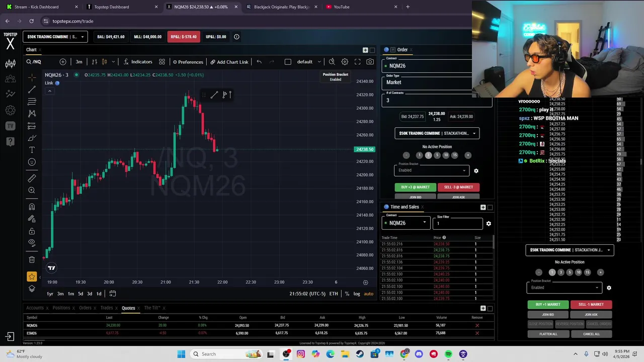
Task: Click the trash remove drawings icon
Action: 32,259
